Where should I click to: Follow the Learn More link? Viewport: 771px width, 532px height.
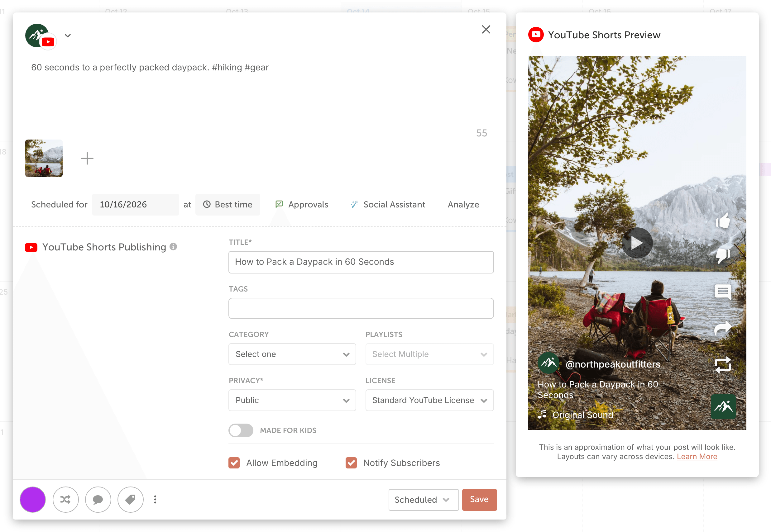[697, 456]
